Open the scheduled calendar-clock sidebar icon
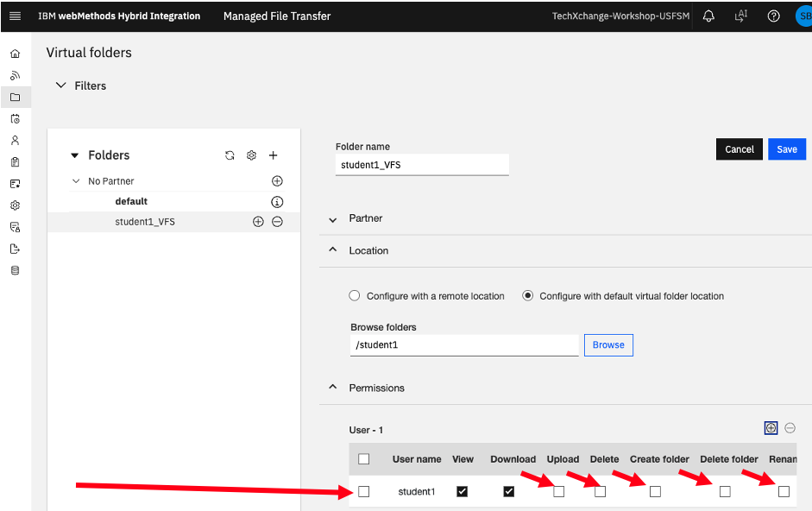812x511 pixels. click(x=15, y=118)
